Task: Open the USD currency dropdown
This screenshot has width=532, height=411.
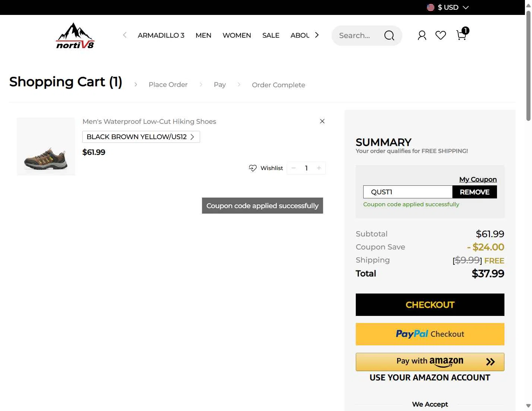Action: pos(448,7)
